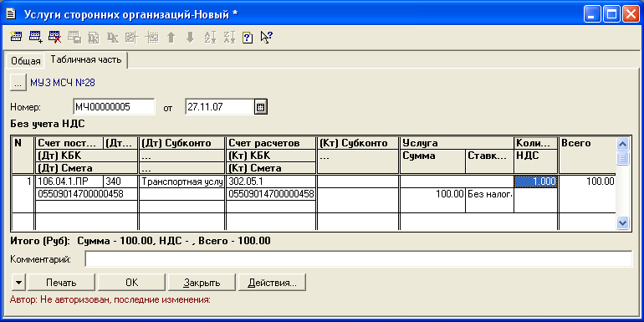Screen dimensions: 644x322
Task: Click the Печать button
Action: click(61, 283)
